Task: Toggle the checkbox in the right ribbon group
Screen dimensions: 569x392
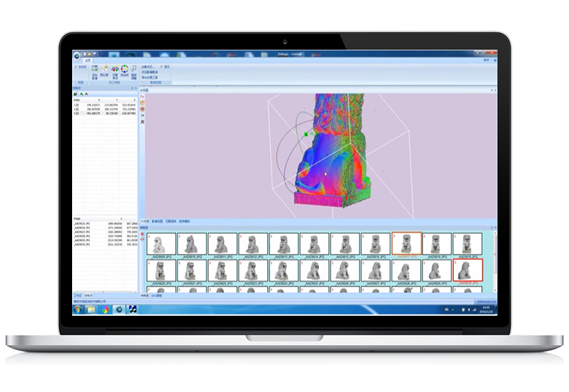Action: click(x=161, y=67)
